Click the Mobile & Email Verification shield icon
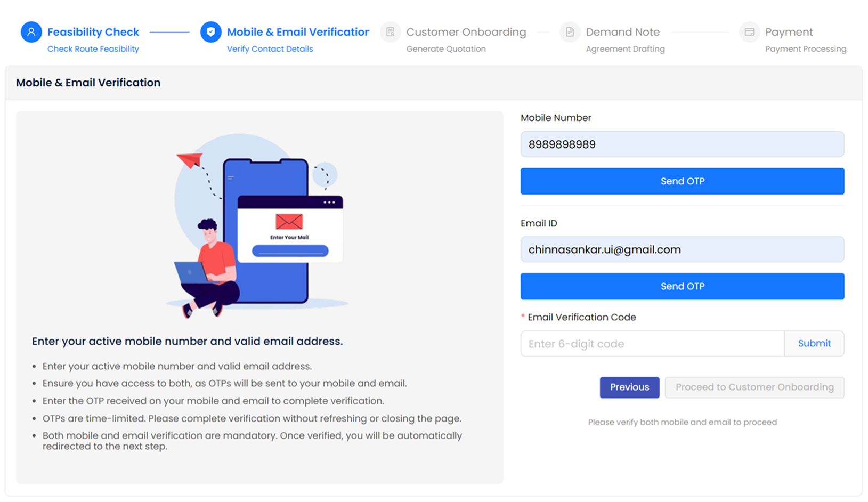This screenshot has width=868, height=502. coord(210,32)
